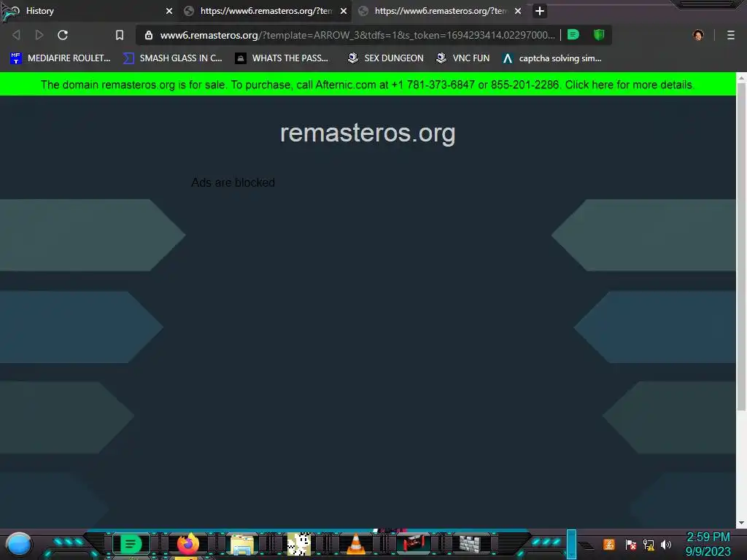Open the volume speaker tray icon
The width and height of the screenshot is (747, 560).
click(x=666, y=545)
